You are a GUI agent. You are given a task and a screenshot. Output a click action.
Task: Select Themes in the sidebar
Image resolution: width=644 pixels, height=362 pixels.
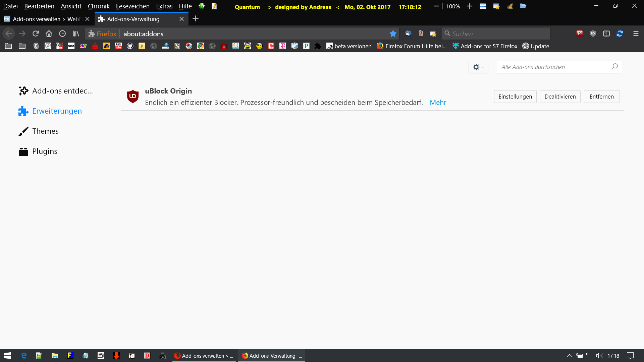(45, 131)
